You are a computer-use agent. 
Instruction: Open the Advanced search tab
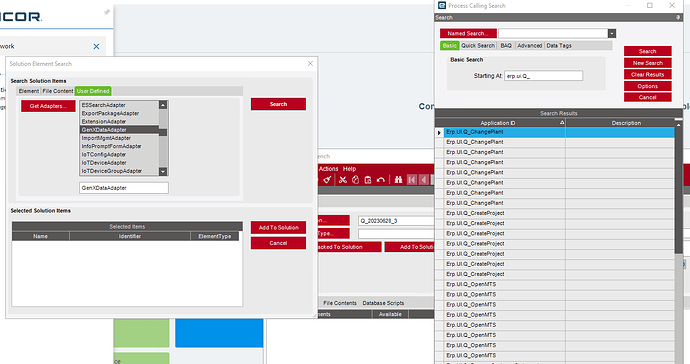[529, 46]
